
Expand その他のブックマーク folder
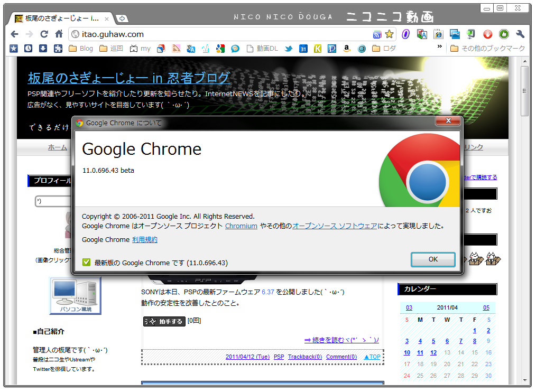click(487, 49)
